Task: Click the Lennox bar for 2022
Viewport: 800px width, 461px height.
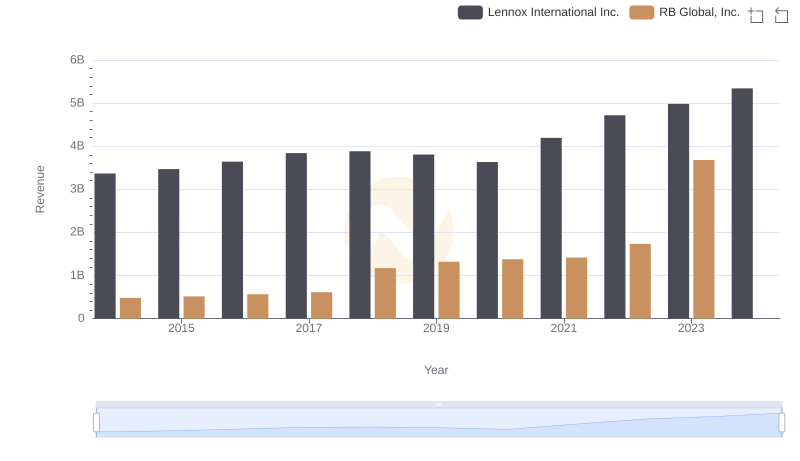Action: [x=615, y=217]
